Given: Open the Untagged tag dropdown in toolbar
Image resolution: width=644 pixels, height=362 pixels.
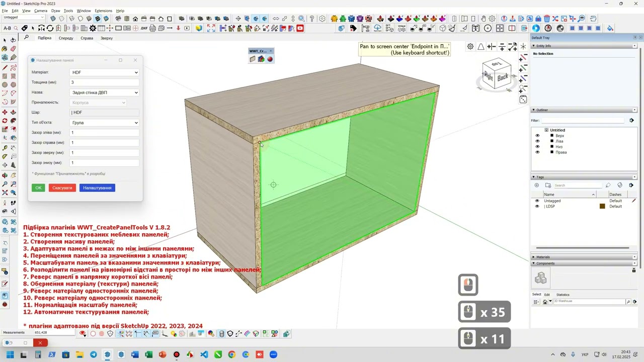Looking at the screenshot, I should 24,17.
